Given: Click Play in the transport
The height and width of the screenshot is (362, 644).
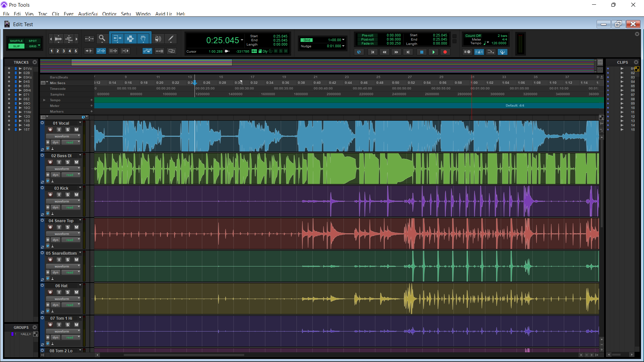Looking at the screenshot, I should [x=433, y=52].
